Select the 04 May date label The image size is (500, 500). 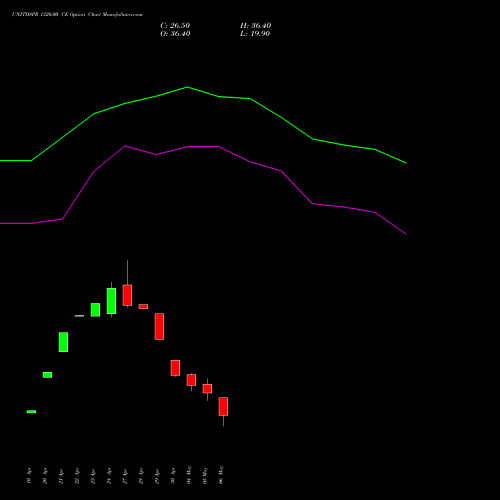tap(189, 475)
